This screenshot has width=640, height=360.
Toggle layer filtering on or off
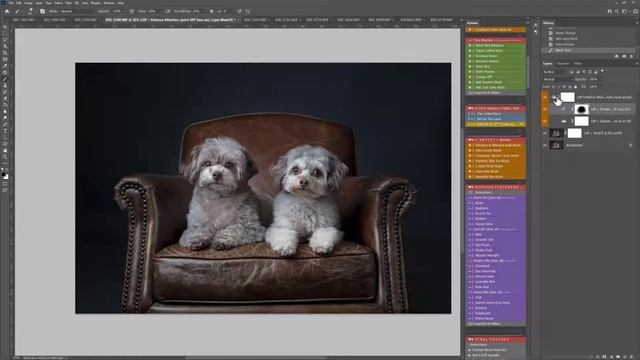point(602,71)
